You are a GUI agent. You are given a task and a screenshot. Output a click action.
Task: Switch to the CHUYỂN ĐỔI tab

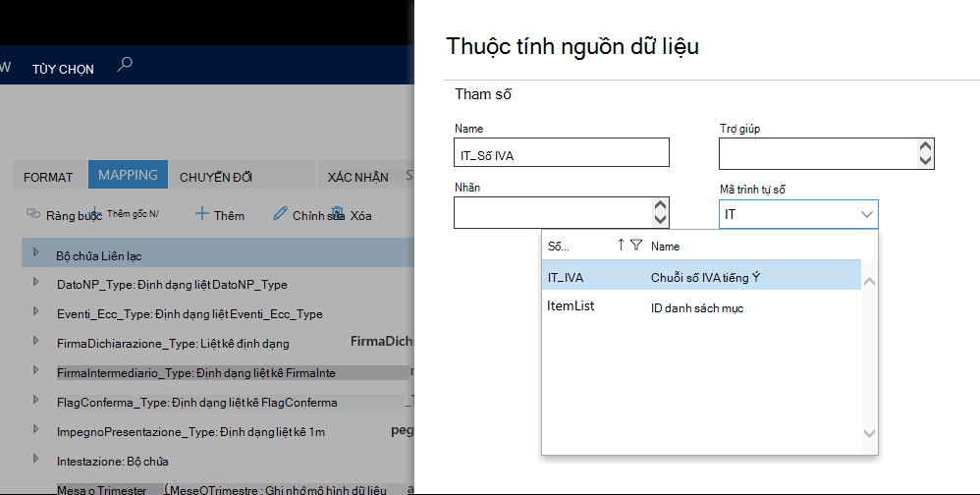(216, 178)
